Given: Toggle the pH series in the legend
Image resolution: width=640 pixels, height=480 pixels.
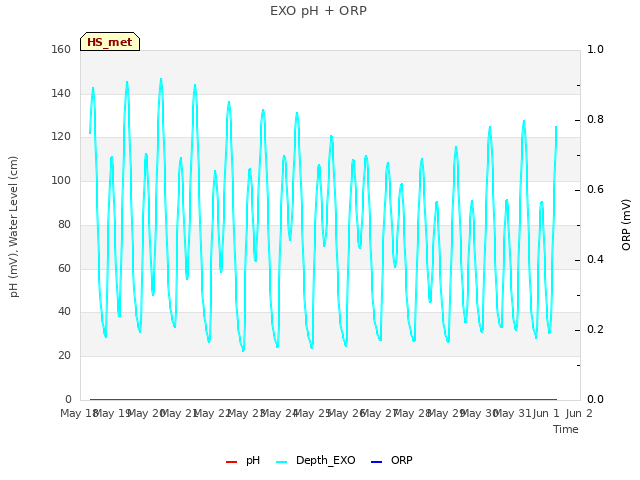Looking at the screenshot, I should pos(243,460).
